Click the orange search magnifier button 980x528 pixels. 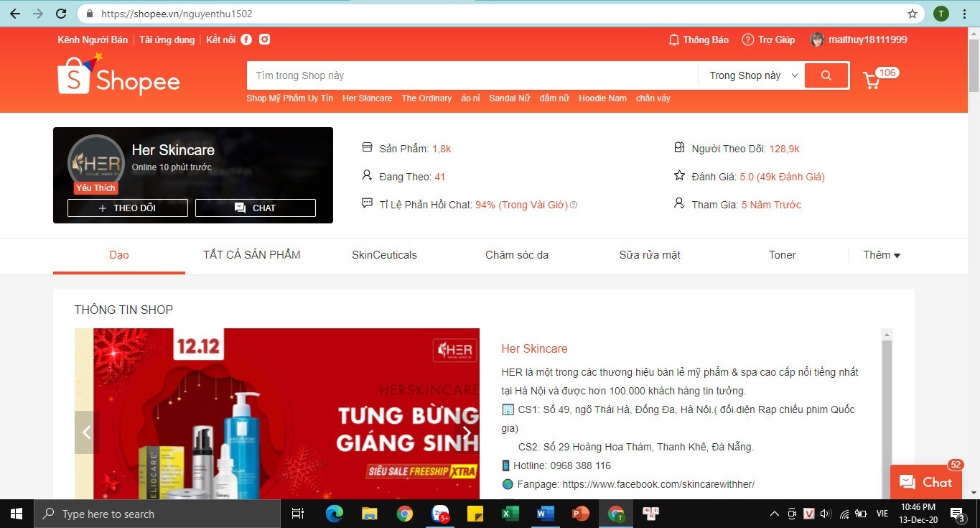[826, 75]
